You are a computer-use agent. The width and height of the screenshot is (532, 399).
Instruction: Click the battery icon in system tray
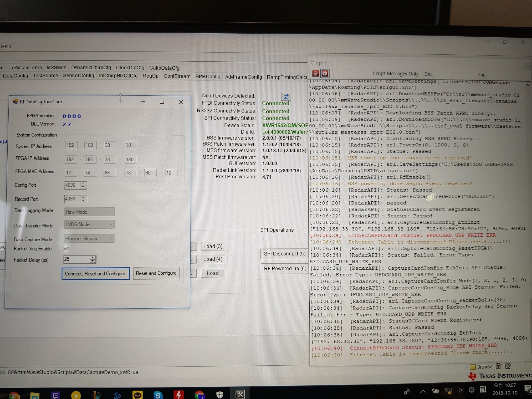(436, 391)
